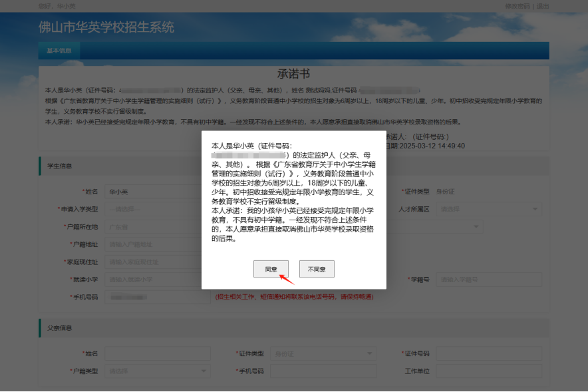Open the 基本信息 tab

tap(59, 51)
